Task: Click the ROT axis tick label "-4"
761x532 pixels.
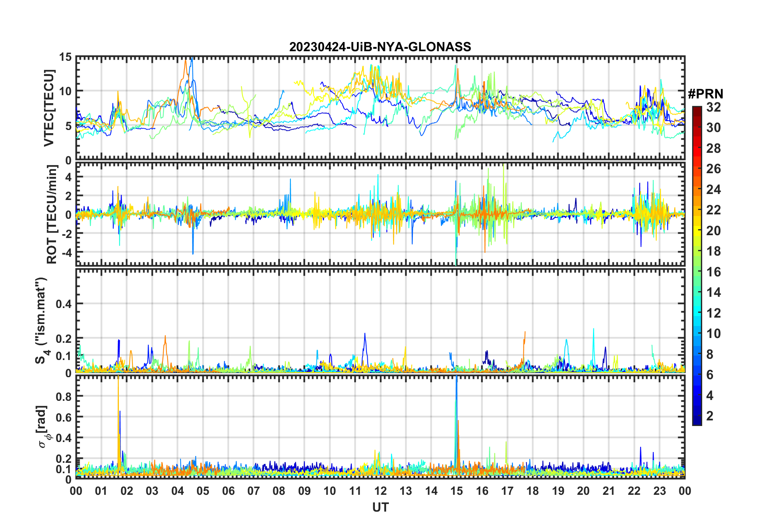Action: tap(66, 252)
